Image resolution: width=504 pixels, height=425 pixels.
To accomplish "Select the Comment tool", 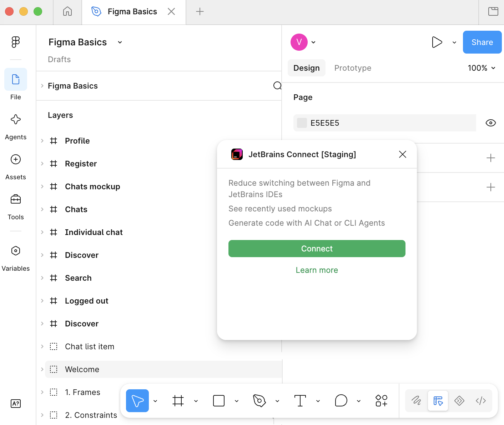I will (341, 401).
